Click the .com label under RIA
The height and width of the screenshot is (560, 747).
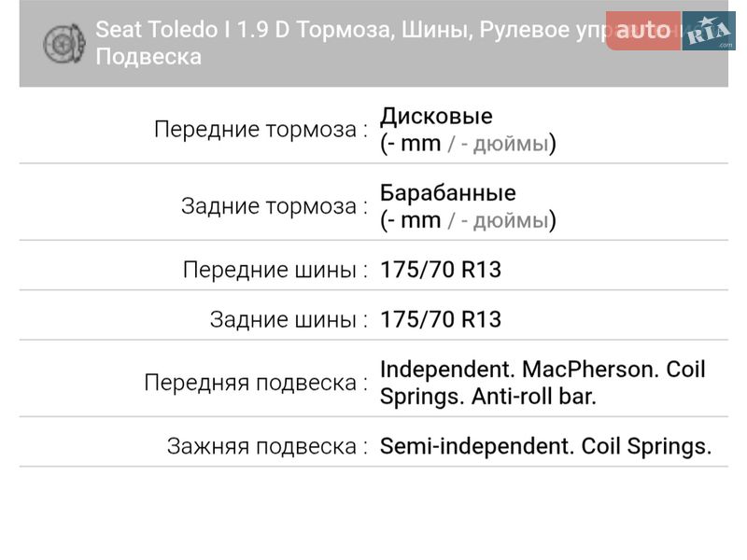pyautogui.click(x=726, y=45)
